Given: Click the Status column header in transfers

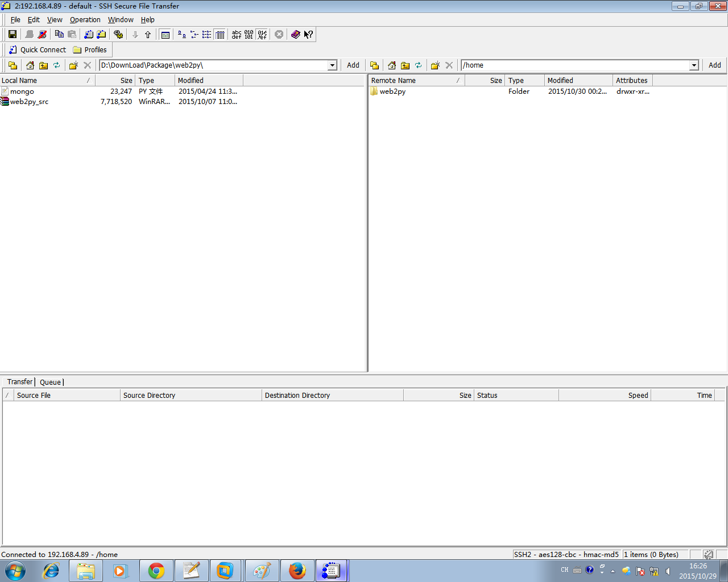Looking at the screenshot, I should 516,396.
